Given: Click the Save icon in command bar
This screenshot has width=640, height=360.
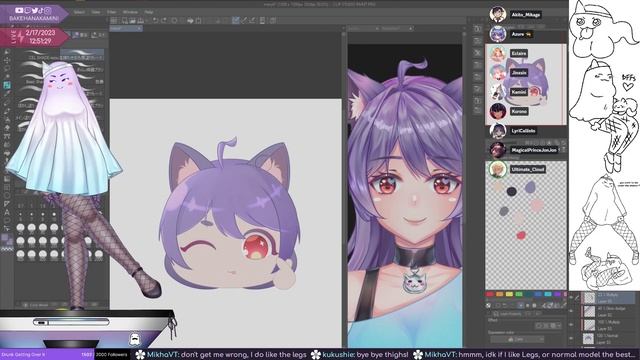Looking at the screenshot, I should (x=141, y=20).
